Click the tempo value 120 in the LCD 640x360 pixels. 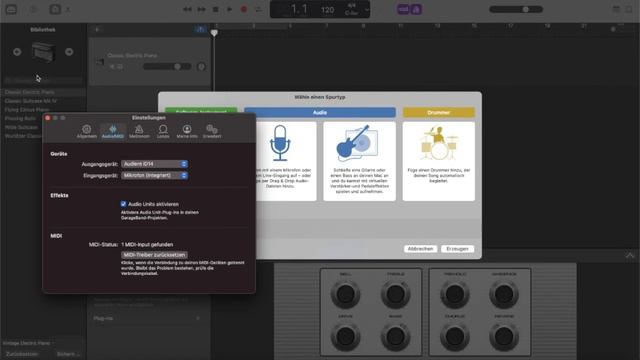click(327, 9)
